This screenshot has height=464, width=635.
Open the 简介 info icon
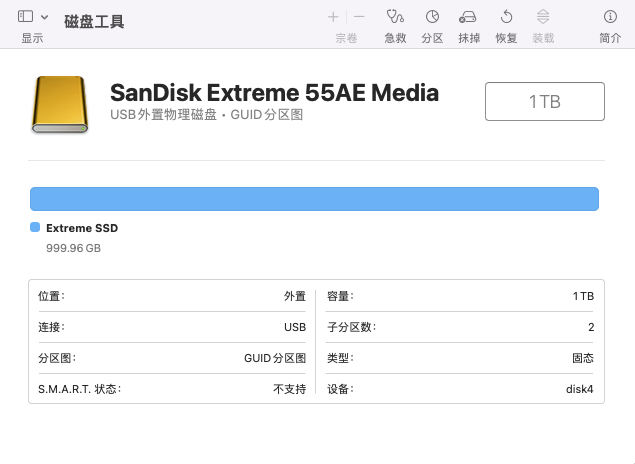pyautogui.click(x=610, y=17)
